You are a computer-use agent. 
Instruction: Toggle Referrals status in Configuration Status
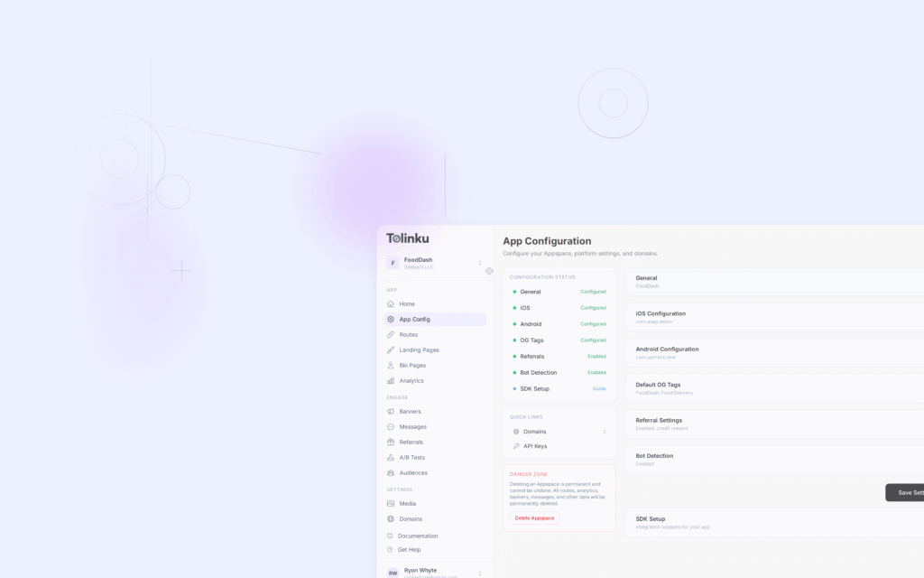click(x=596, y=356)
